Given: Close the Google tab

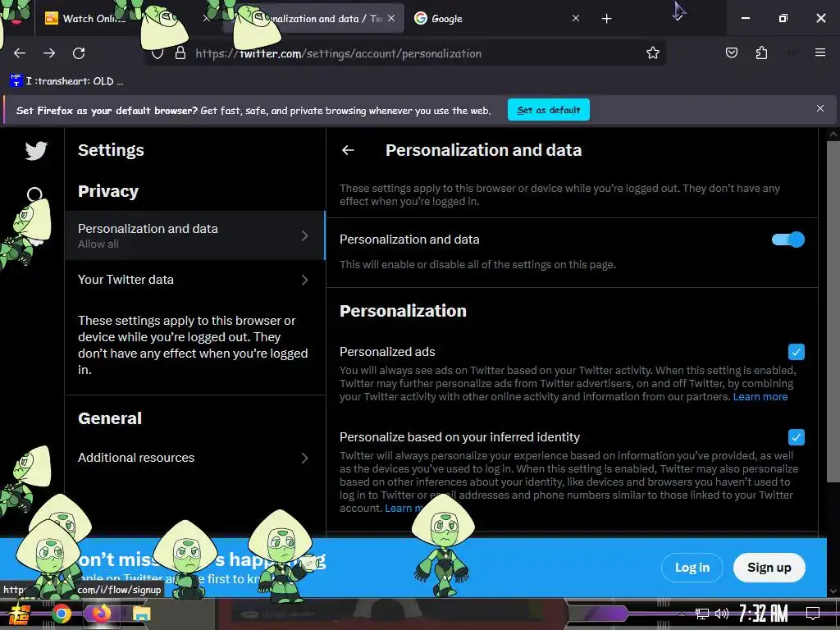Looking at the screenshot, I should [576, 18].
